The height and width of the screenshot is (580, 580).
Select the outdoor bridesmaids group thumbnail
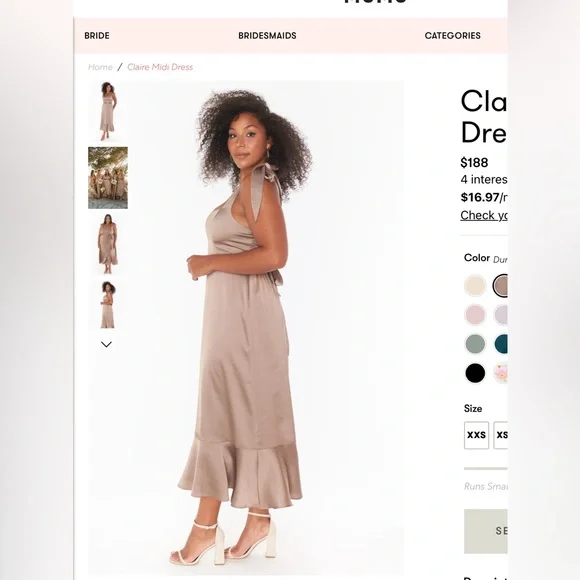coord(108,178)
